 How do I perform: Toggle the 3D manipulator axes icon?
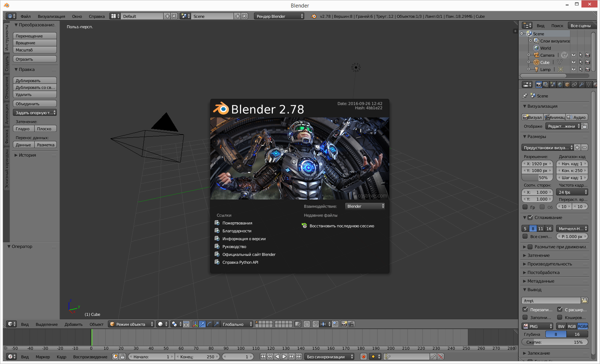[x=195, y=324]
